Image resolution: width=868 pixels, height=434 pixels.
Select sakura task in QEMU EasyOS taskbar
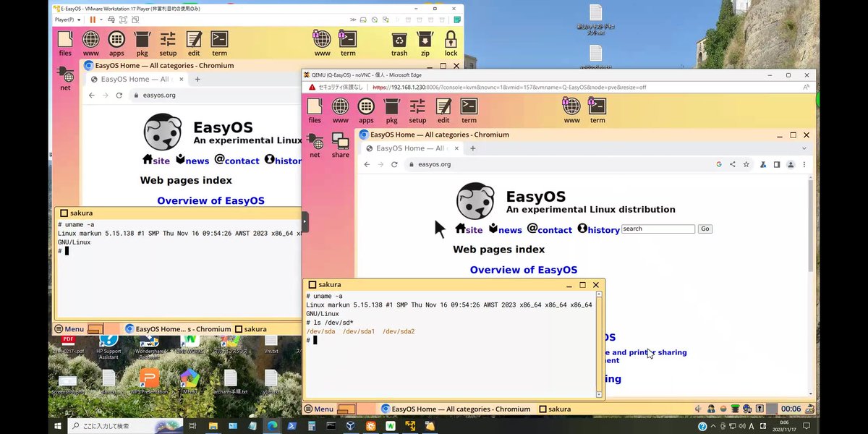click(x=556, y=409)
